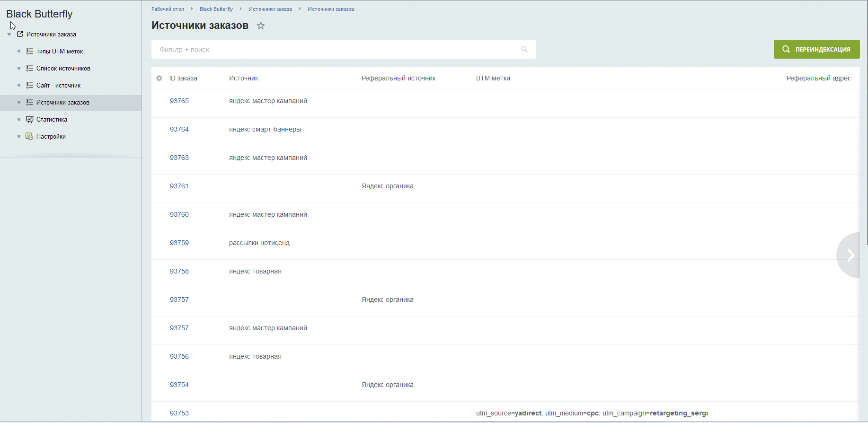Open table column settings gear icon
This screenshot has width=868, height=423.
pyautogui.click(x=159, y=79)
